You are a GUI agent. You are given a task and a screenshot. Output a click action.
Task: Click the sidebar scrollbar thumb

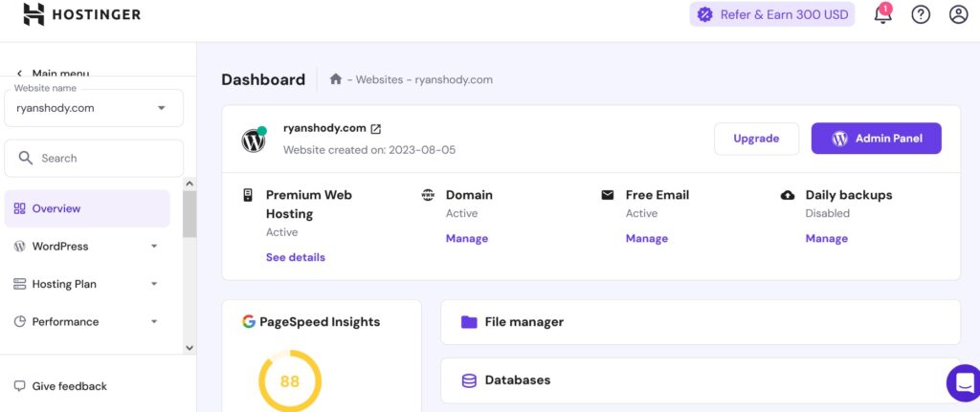(189, 214)
